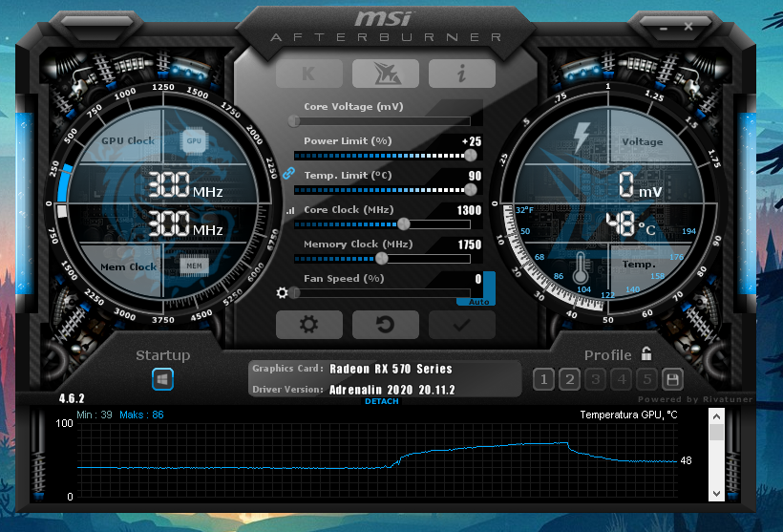783x532 pixels.
Task: Close the Afterburner window
Action: [x=688, y=27]
